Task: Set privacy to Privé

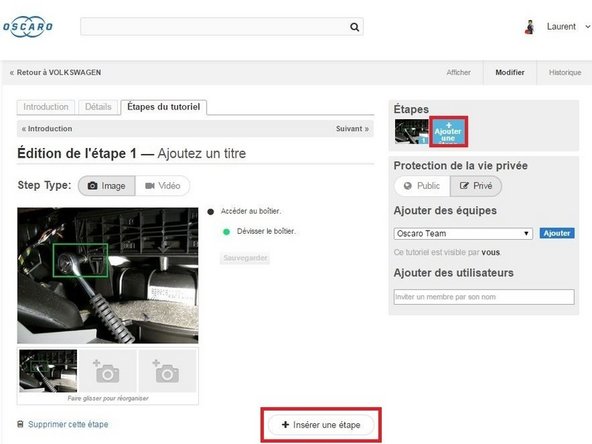Action: point(476,186)
